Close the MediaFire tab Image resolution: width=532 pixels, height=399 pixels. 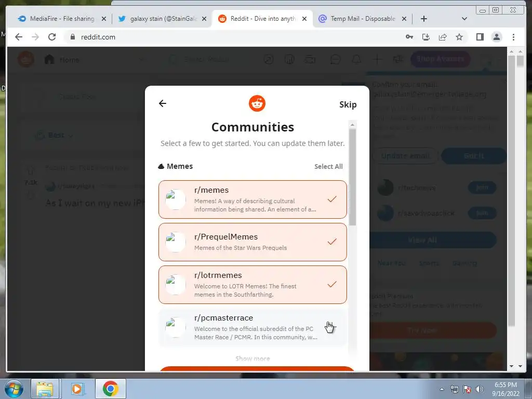coord(104,19)
